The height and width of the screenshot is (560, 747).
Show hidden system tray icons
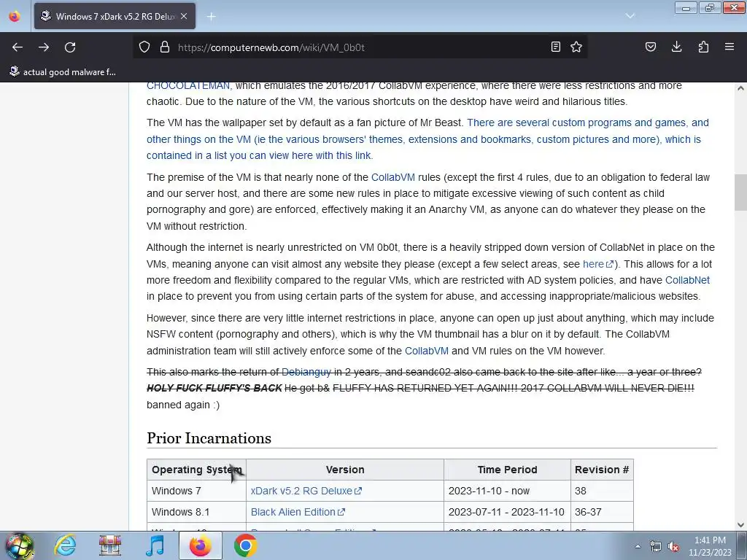click(638, 546)
